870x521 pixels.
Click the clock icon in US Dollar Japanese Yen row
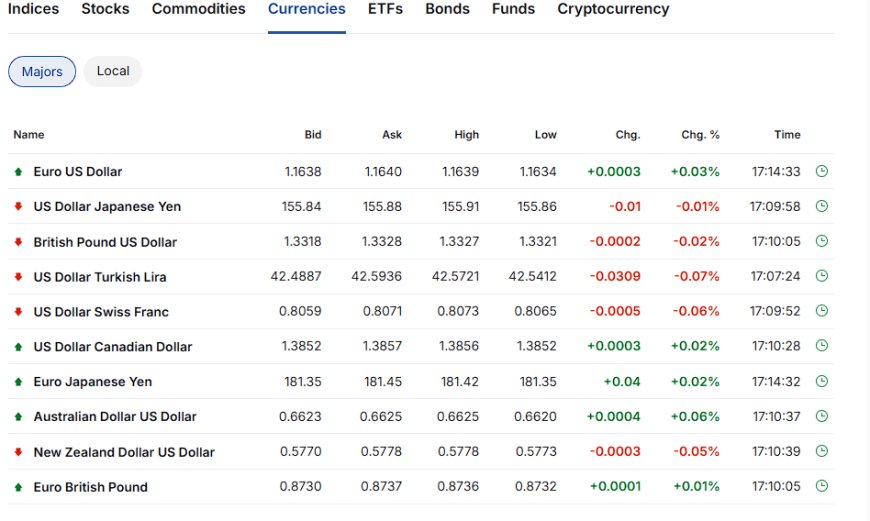pos(822,206)
